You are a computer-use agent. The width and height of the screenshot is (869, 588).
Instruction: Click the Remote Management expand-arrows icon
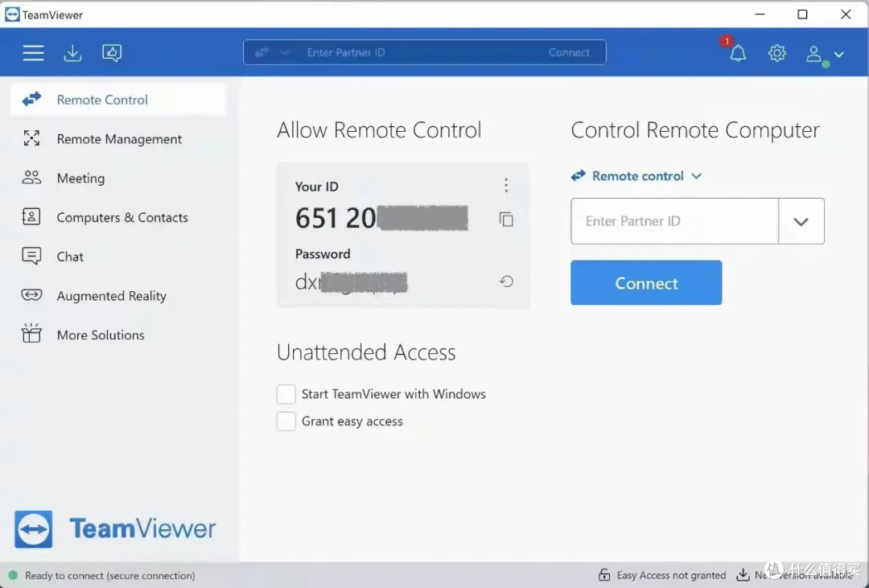(31, 138)
